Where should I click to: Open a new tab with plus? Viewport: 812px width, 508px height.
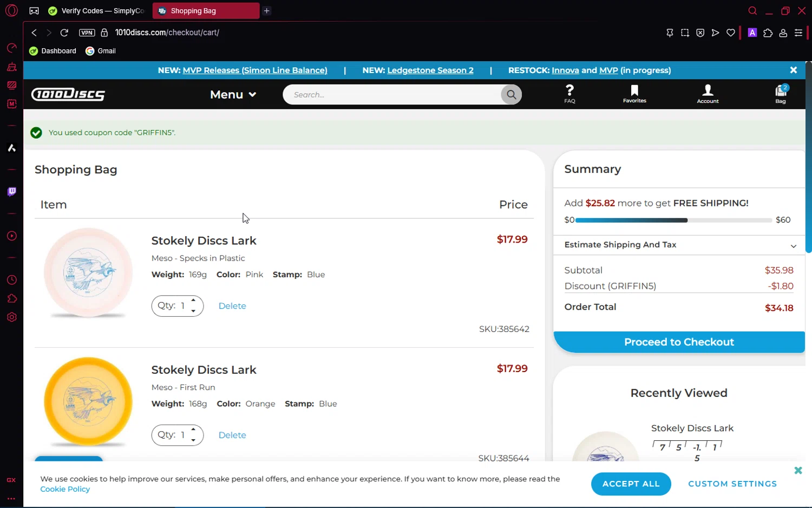[x=267, y=11]
